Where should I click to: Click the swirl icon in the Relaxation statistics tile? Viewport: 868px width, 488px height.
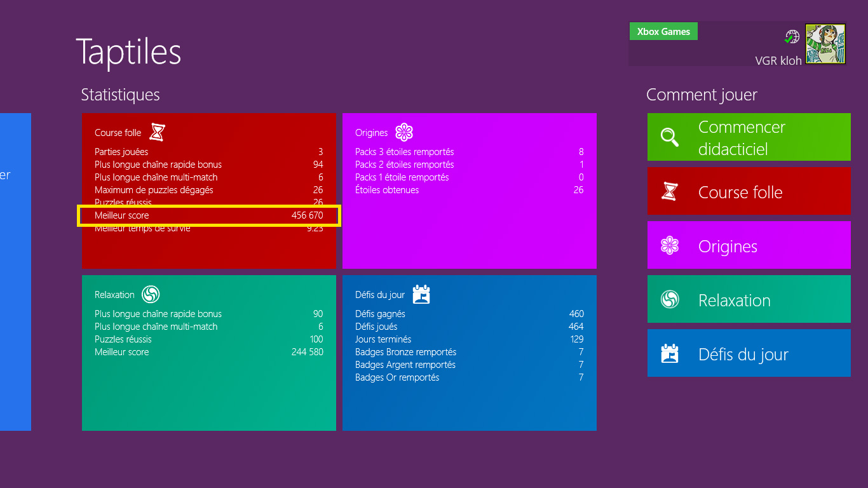(151, 294)
